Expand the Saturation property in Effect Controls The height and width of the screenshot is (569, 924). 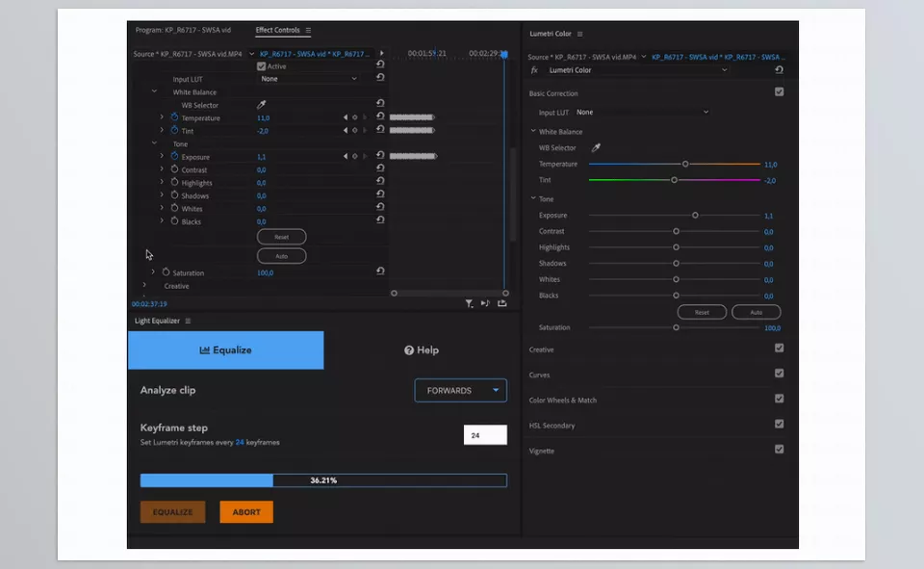pos(153,272)
